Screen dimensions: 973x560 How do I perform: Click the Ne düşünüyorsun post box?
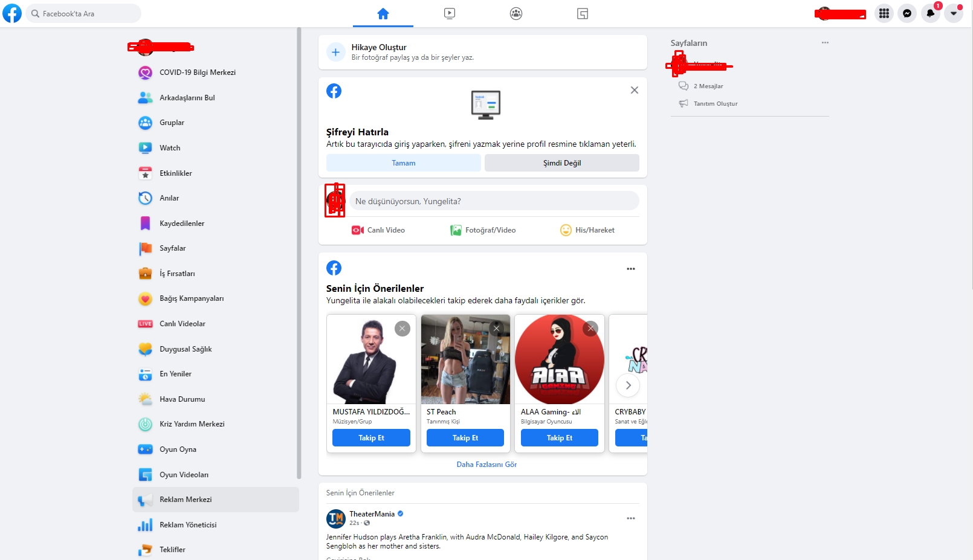(x=494, y=201)
